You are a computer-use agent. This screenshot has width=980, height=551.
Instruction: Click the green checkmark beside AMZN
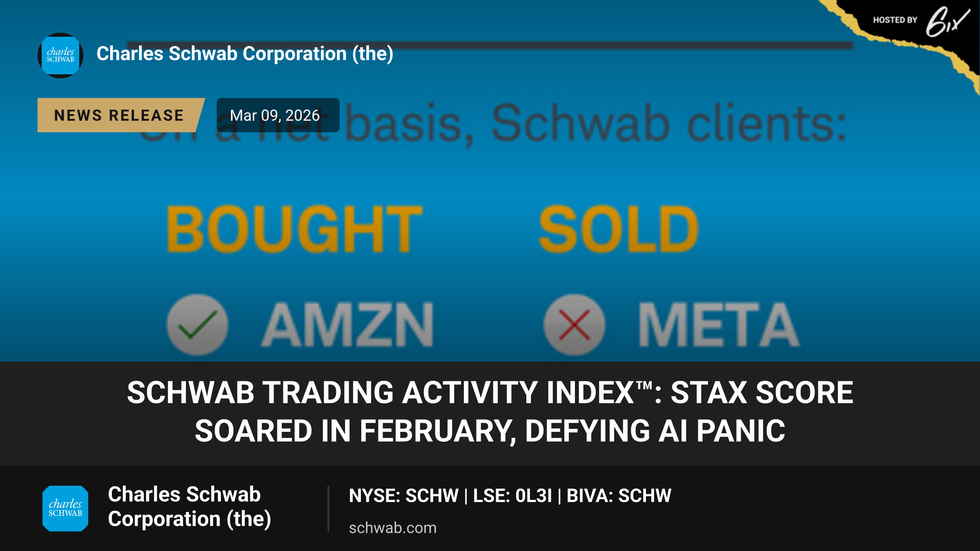(198, 325)
